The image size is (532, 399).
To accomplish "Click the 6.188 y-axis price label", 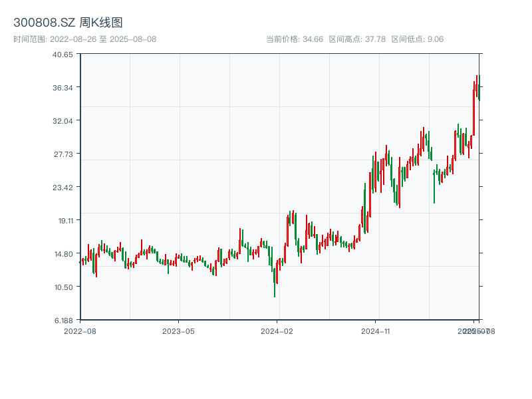I will (x=63, y=321).
